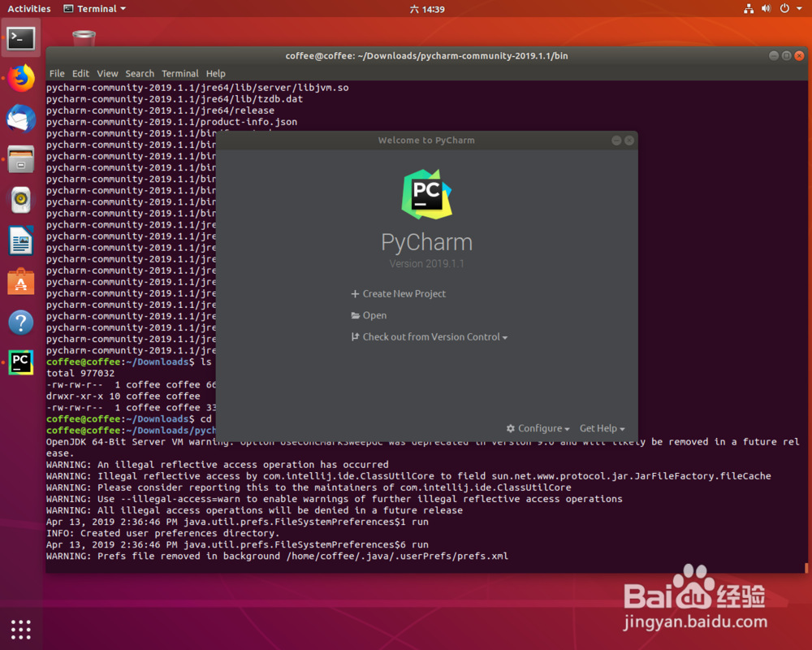Open the terminal Help menu
Image resolution: width=812 pixels, height=650 pixels.
[x=215, y=74]
